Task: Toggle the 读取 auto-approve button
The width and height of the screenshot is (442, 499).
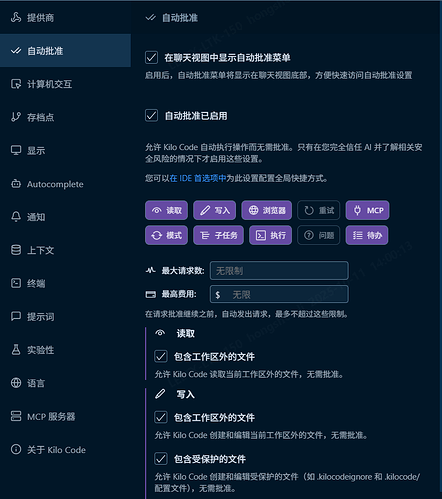Action: [x=166, y=210]
